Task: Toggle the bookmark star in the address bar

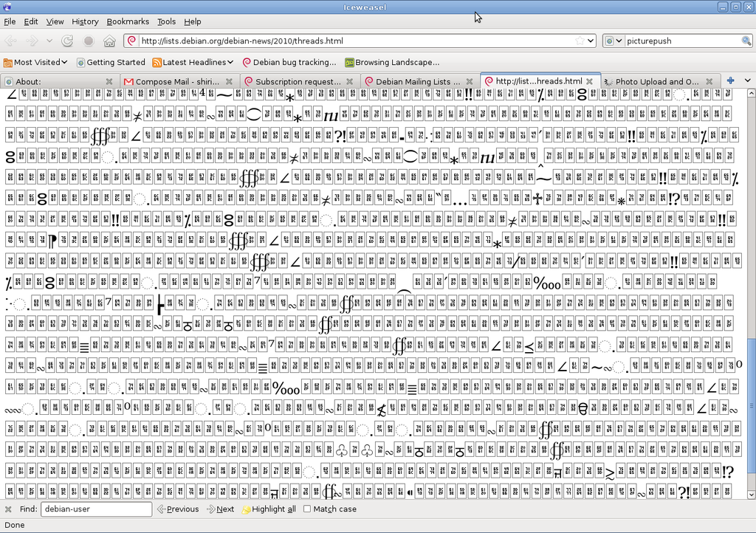Action: pos(580,41)
